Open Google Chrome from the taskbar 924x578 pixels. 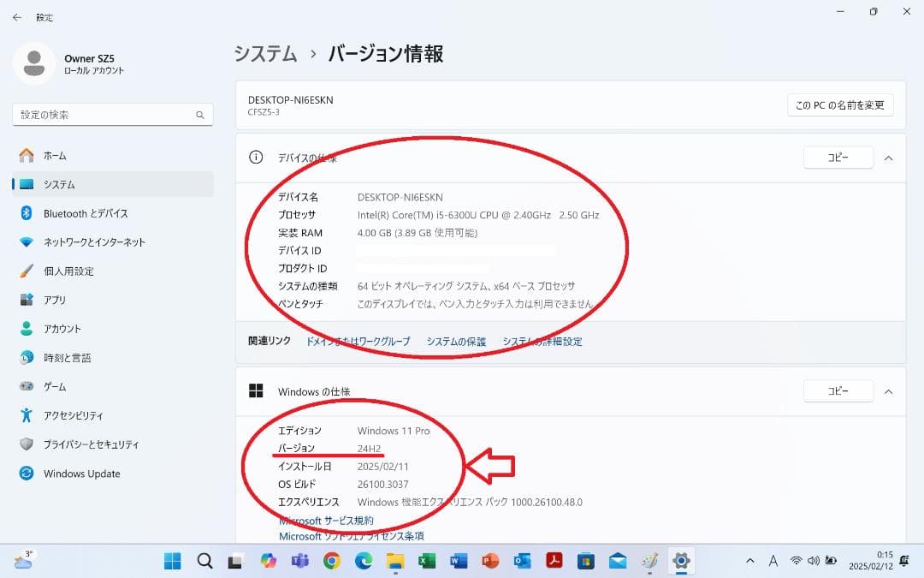click(331, 561)
